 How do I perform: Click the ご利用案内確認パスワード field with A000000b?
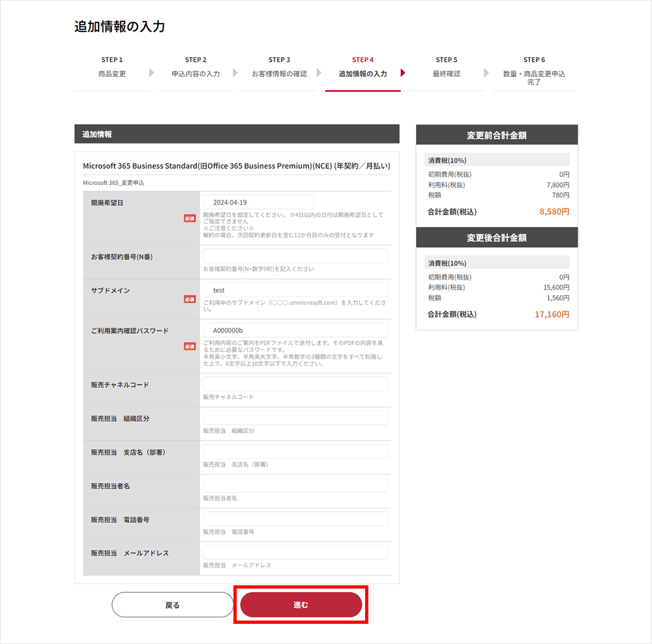[295, 330]
